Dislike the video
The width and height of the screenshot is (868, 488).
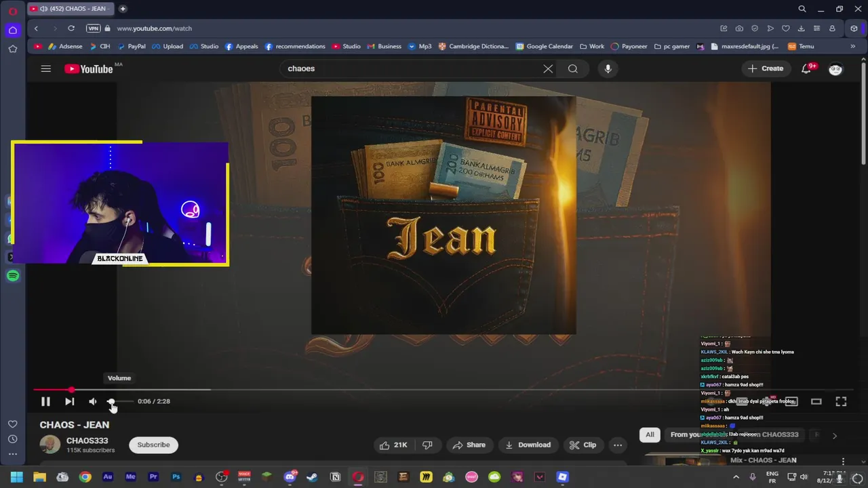427,445
